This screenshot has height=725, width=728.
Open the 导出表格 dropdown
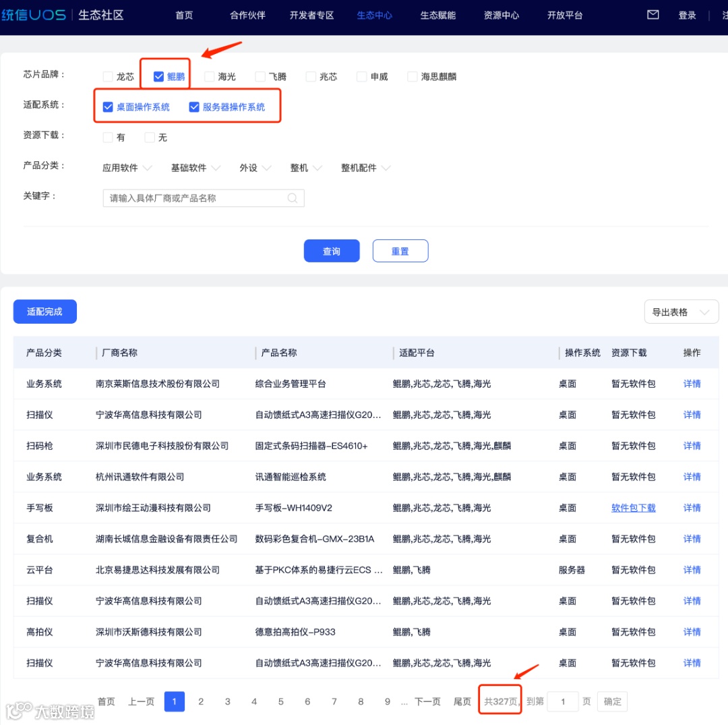coord(681,312)
